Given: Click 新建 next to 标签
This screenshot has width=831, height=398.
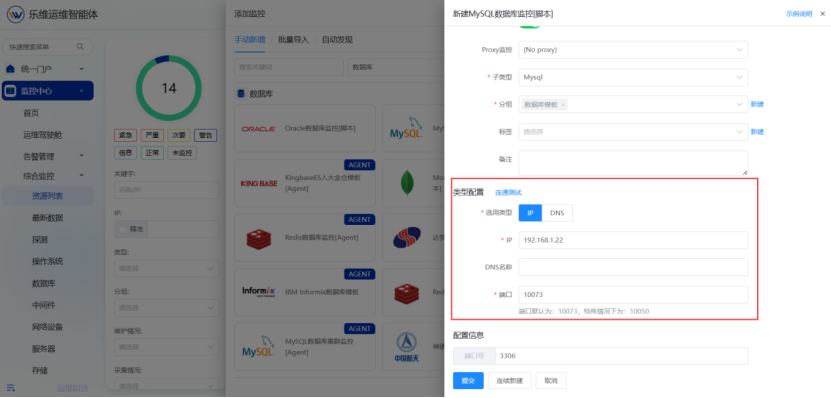Looking at the screenshot, I should pos(757,132).
